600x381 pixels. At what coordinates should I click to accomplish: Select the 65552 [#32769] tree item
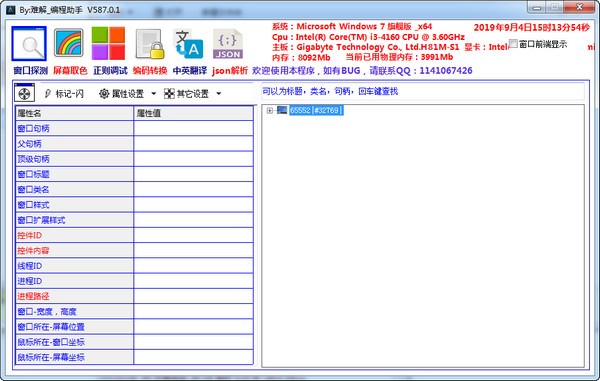pos(316,111)
